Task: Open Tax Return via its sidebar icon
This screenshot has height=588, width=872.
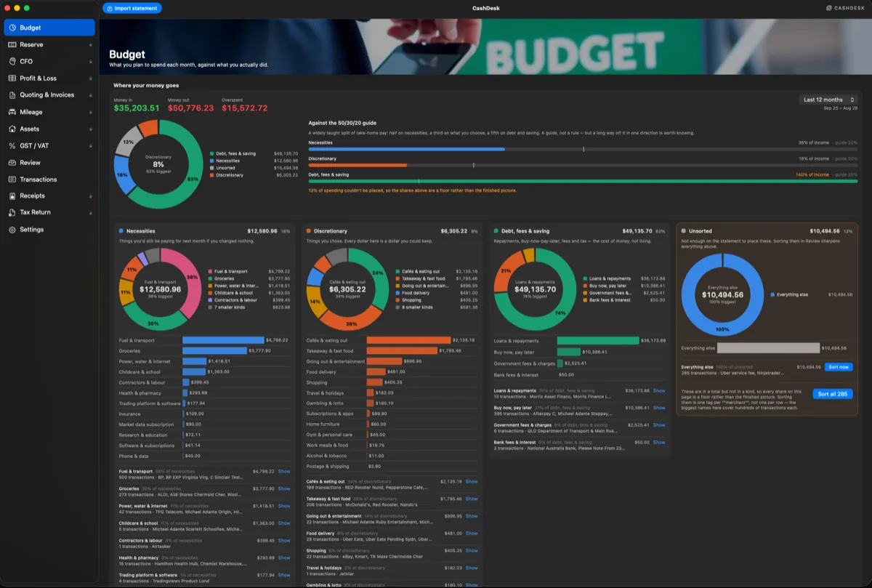Action: click(12, 212)
